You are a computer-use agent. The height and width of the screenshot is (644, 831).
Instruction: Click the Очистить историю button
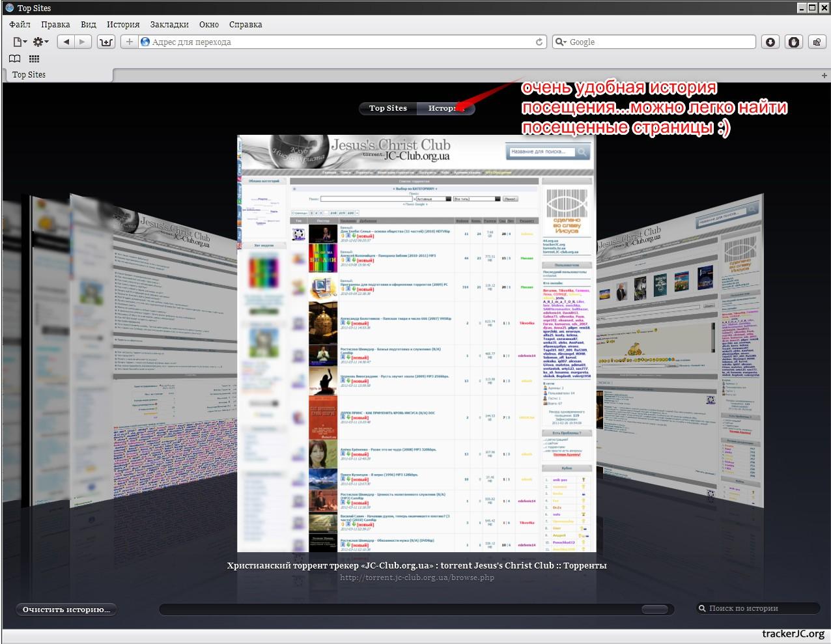click(x=66, y=609)
